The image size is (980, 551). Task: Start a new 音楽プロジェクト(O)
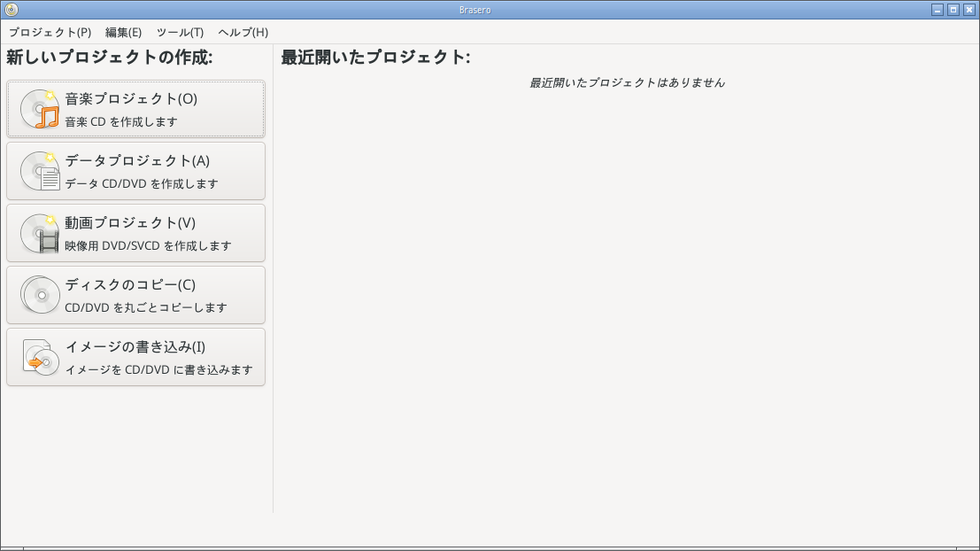pos(135,109)
